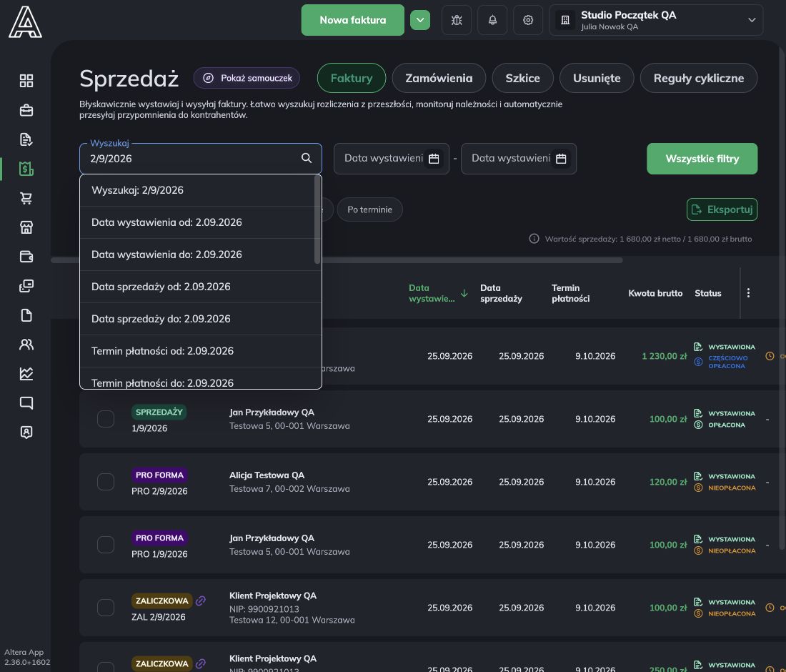This screenshot has height=672, width=786.
Task: Switch to the Zamówienia tab
Action: click(x=439, y=78)
